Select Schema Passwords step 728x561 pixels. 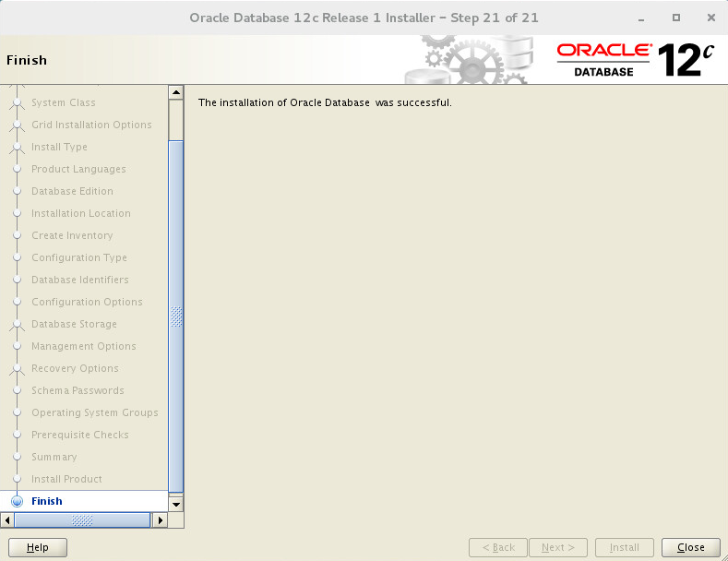(x=78, y=390)
